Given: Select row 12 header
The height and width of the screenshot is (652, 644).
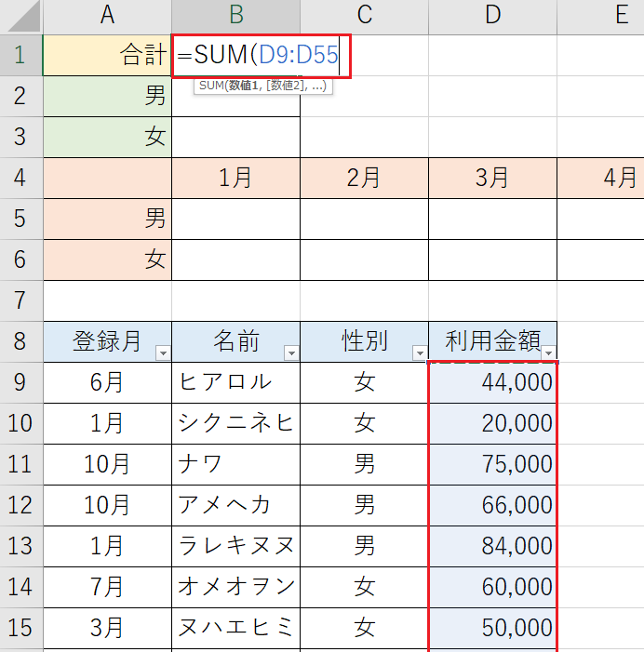Looking at the screenshot, I should [x=20, y=505].
